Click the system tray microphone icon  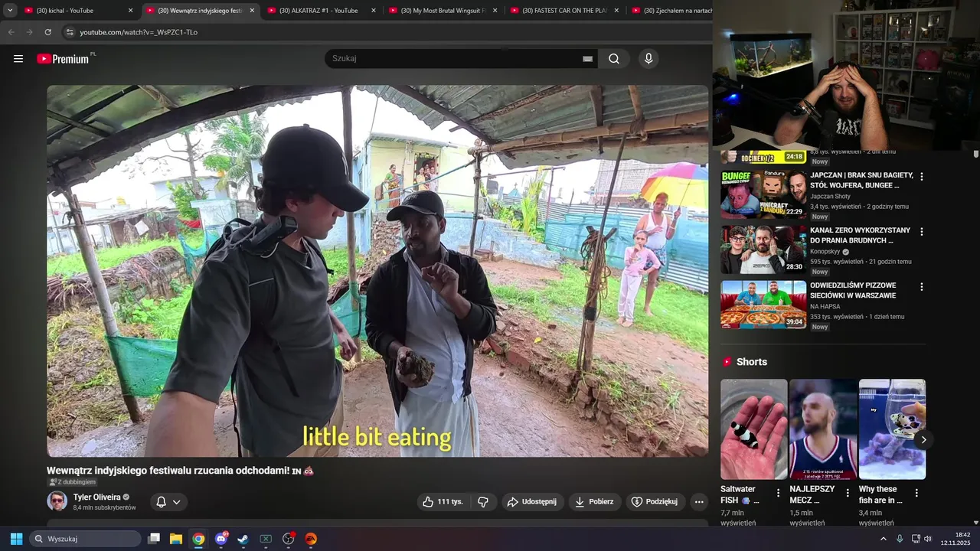(x=900, y=539)
